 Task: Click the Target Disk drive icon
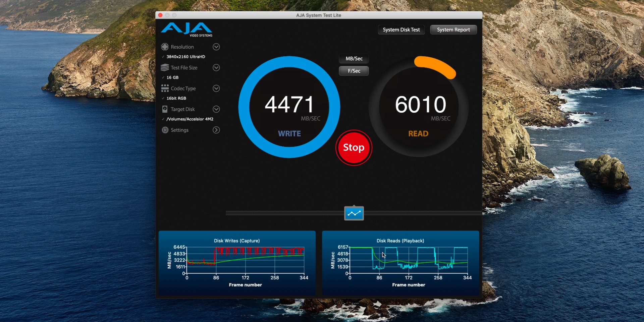click(x=165, y=109)
